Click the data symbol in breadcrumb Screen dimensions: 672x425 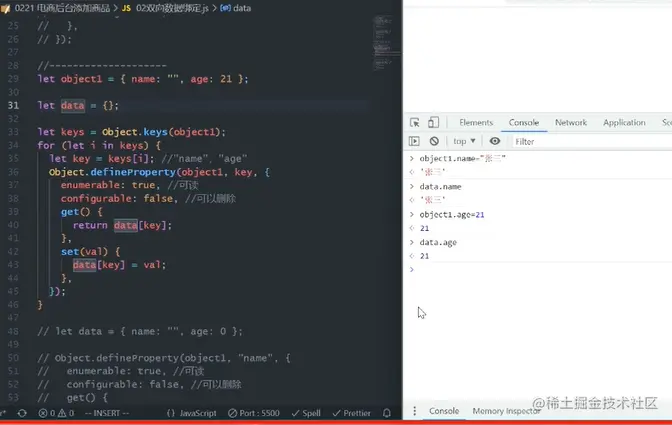[236, 8]
